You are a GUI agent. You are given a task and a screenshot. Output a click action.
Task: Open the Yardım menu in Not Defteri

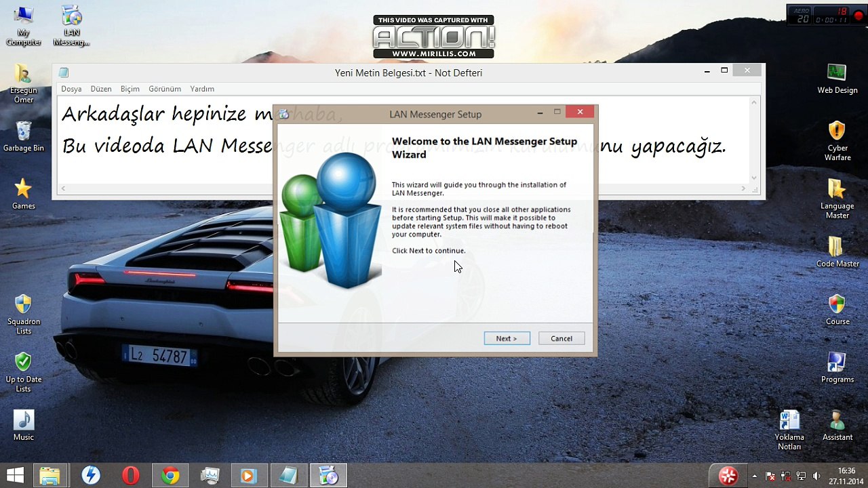point(202,89)
